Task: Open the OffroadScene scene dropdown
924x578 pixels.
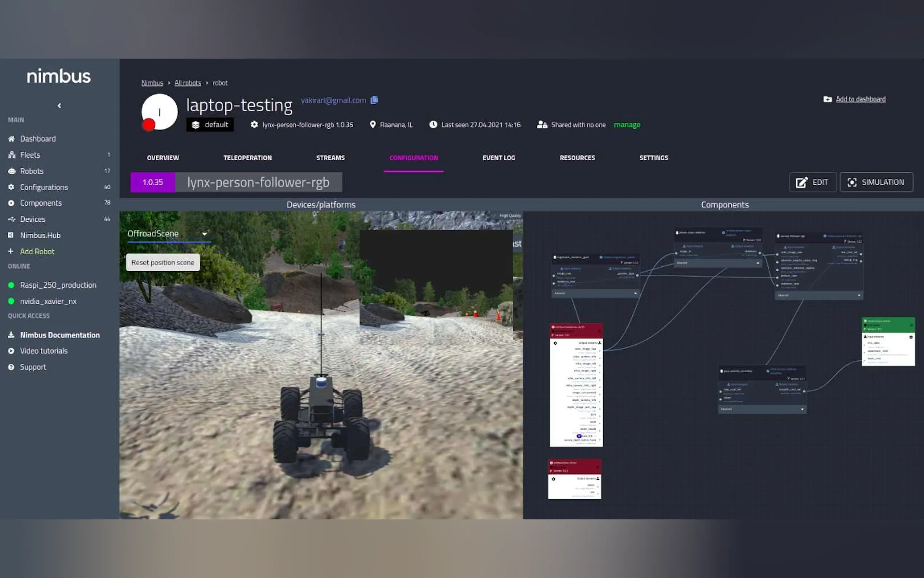Action: click(x=168, y=234)
